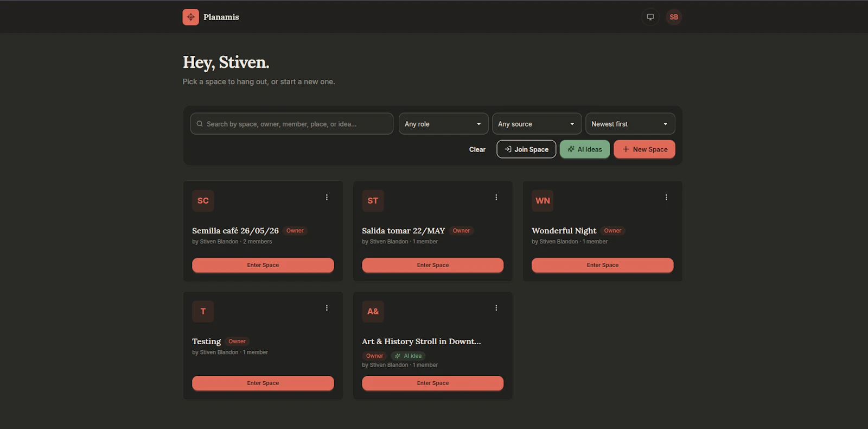
Task: Select the Salida tomar 22/MAY title
Action: (x=404, y=231)
